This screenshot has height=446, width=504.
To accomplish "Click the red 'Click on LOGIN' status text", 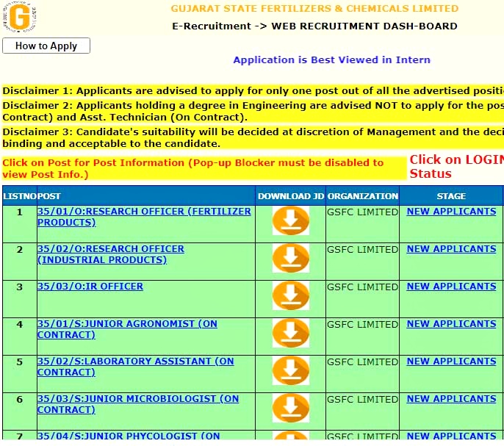I will point(456,167).
